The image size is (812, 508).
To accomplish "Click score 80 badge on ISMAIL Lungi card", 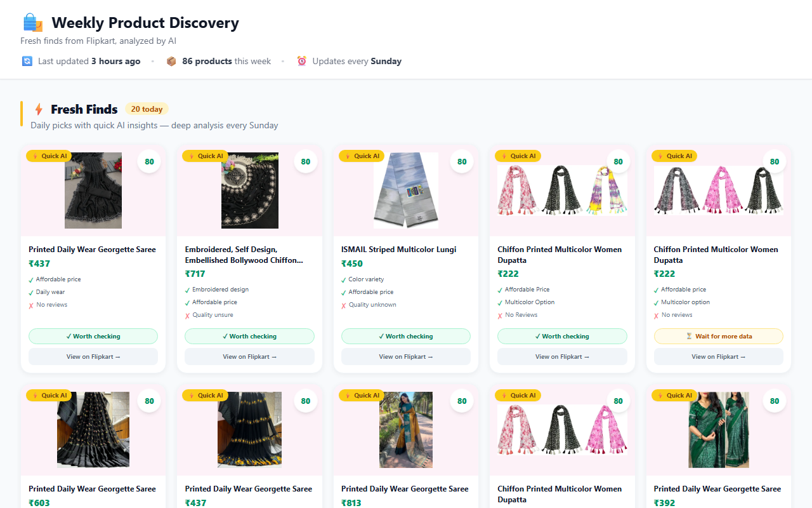I will click(462, 161).
